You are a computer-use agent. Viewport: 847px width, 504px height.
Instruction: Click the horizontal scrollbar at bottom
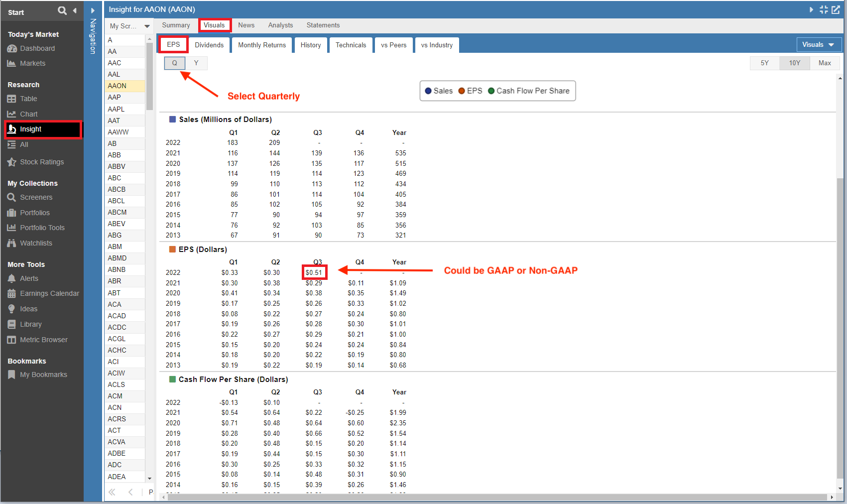pos(496,498)
